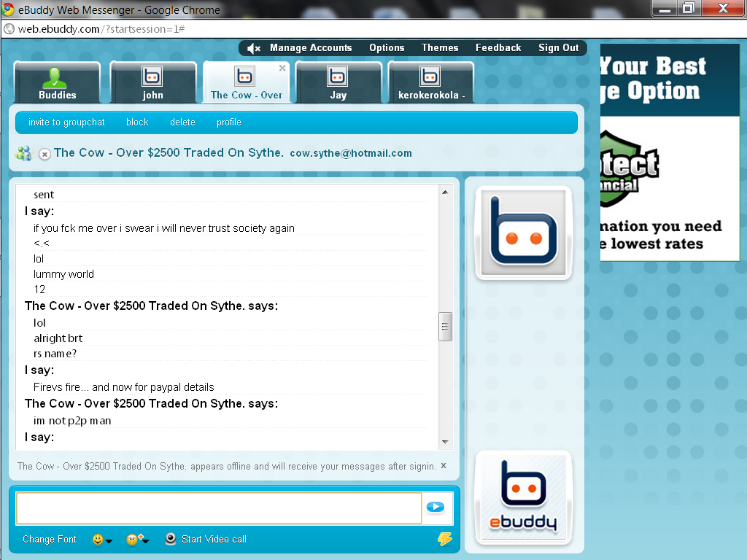This screenshot has width=747, height=560.
Task: Open Manage Accounts menu
Action: pyautogui.click(x=311, y=47)
